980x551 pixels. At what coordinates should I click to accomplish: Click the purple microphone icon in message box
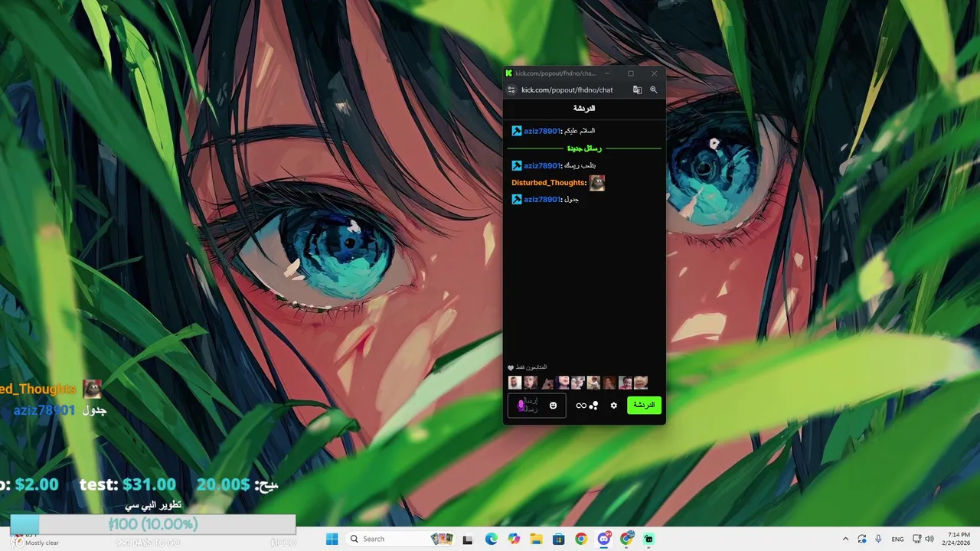[521, 406]
